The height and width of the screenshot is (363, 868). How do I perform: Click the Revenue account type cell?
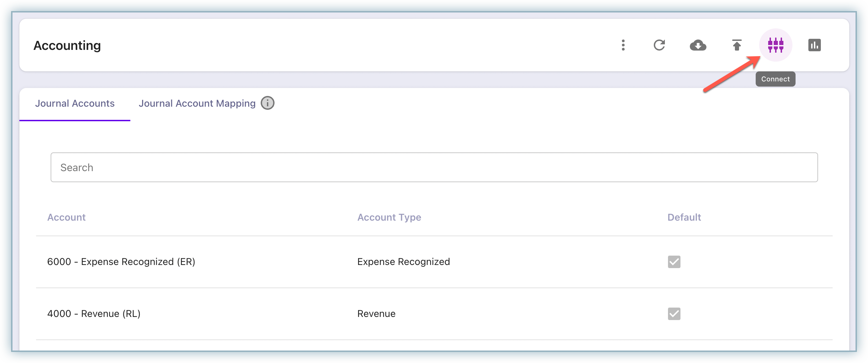pos(376,314)
